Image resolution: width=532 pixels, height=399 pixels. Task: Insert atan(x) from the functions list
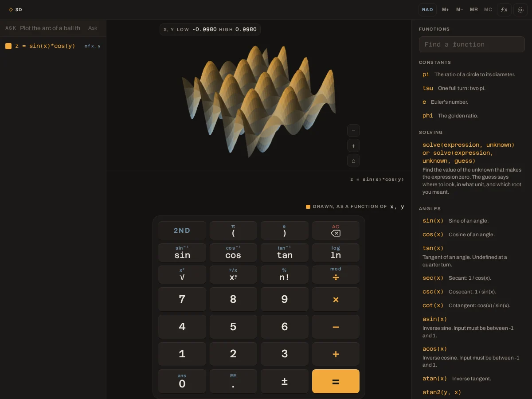[472, 379]
